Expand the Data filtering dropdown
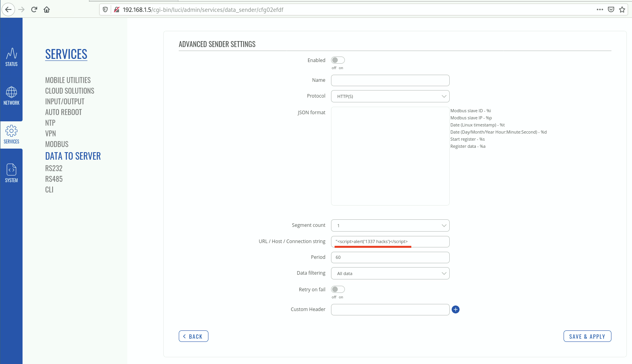632x364 pixels. tap(390, 273)
